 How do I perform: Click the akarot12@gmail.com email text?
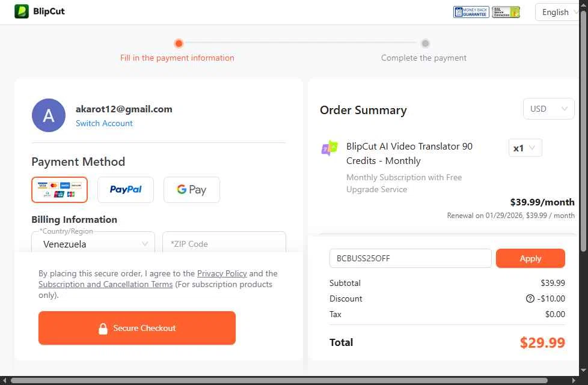[x=124, y=109]
